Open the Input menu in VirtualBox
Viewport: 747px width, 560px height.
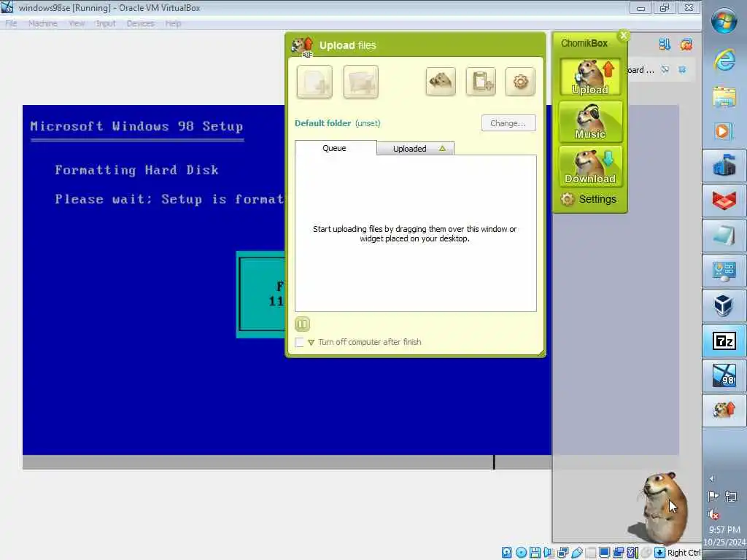[x=105, y=23]
